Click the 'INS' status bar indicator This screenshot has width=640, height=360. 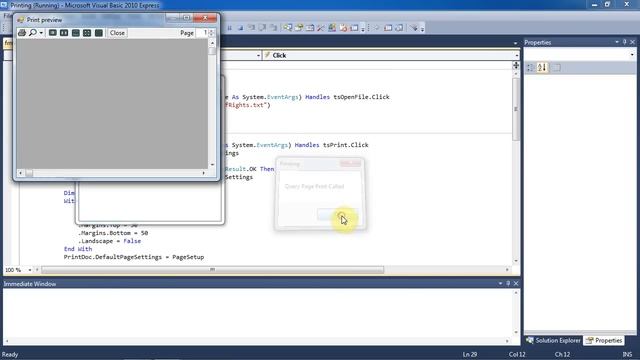coord(627,354)
